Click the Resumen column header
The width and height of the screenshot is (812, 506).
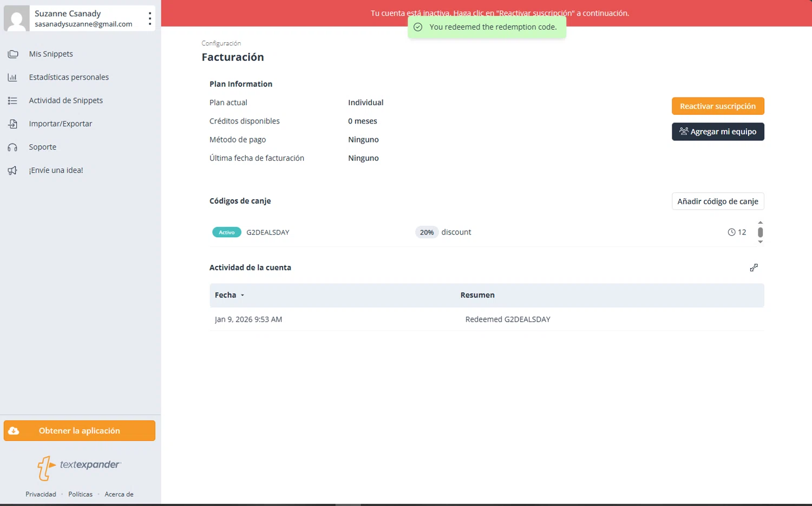tap(477, 295)
